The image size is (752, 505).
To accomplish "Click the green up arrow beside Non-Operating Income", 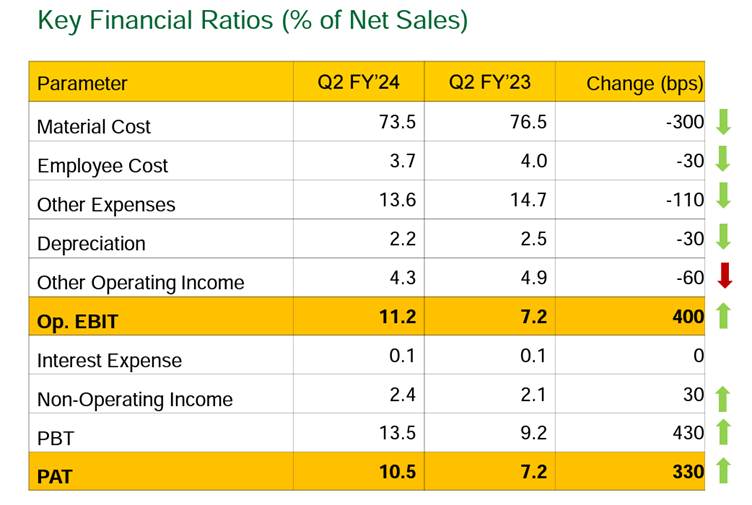I will click(724, 398).
